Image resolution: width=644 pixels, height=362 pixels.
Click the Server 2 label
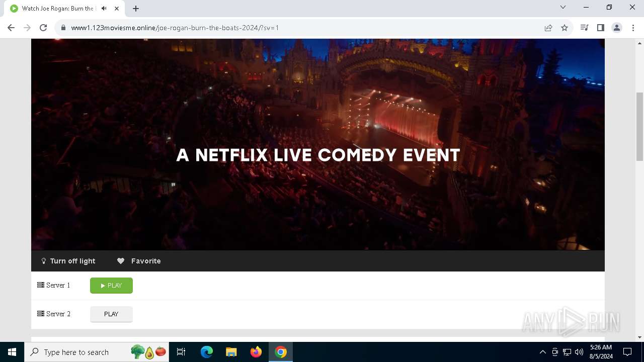pyautogui.click(x=54, y=314)
